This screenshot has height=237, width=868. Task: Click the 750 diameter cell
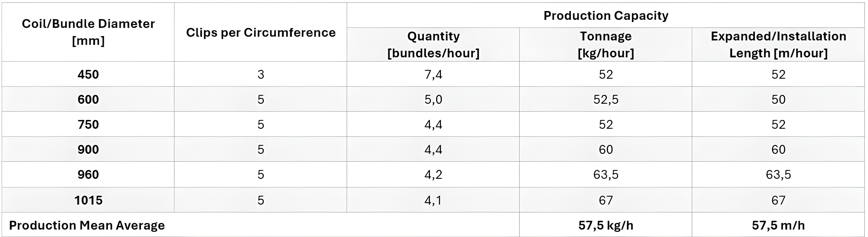pos(88,124)
